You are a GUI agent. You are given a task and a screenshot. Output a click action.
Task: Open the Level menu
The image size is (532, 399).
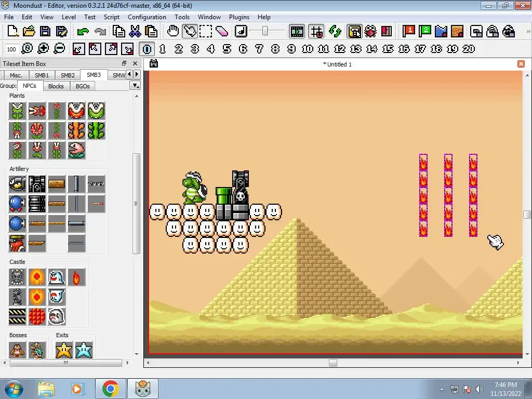tap(69, 17)
